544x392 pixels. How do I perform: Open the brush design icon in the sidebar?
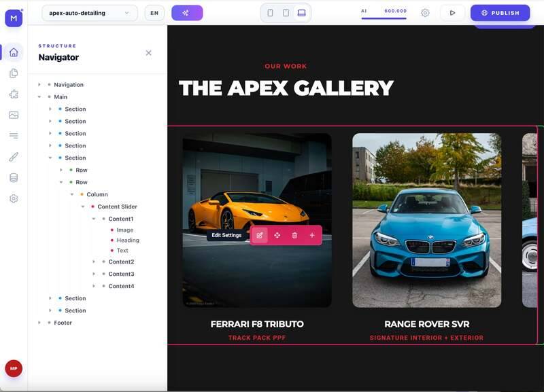(x=14, y=157)
